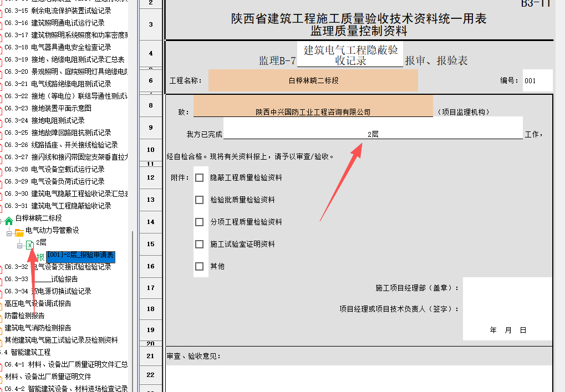The width and height of the screenshot is (565, 392).
Task: Click the 编号 field showing 001
Action: click(x=537, y=80)
